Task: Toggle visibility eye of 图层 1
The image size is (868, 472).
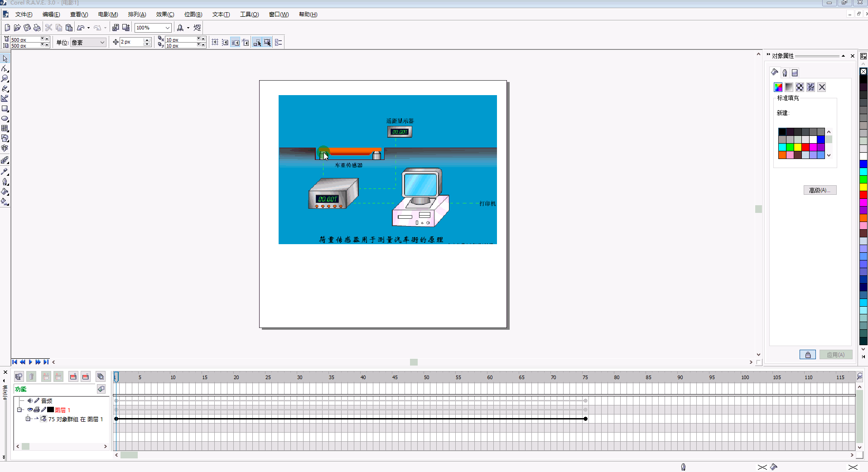Action: click(30, 409)
